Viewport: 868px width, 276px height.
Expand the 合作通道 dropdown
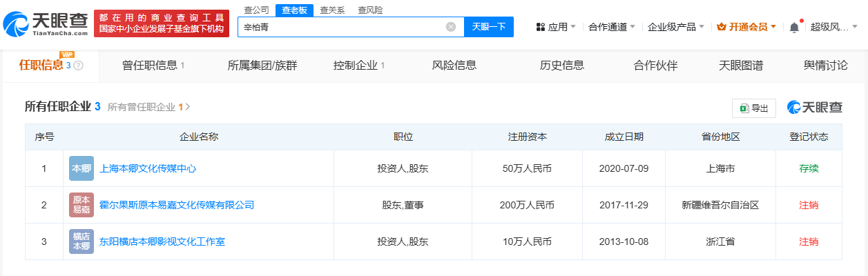pyautogui.click(x=612, y=27)
